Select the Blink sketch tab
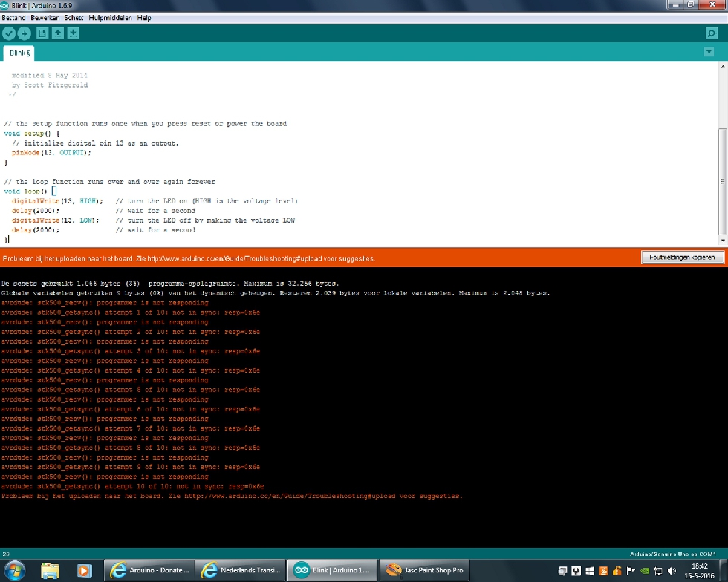Screen dimensions: 728x582 tap(19, 53)
